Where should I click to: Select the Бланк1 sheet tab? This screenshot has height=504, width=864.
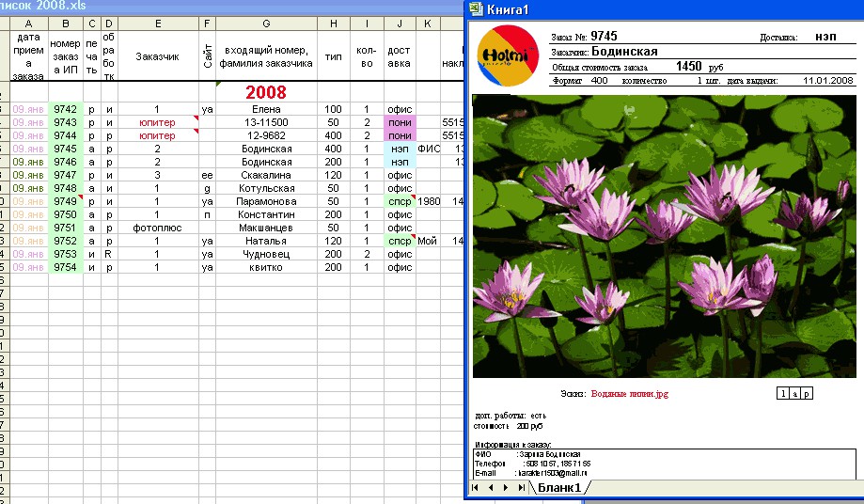coord(558,487)
